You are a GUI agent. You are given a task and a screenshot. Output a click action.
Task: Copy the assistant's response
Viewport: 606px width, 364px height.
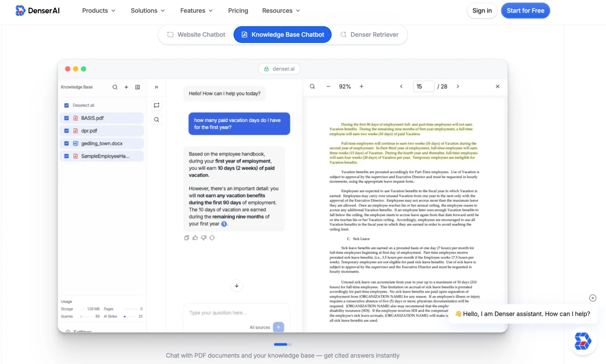click(x=187, y=238)
